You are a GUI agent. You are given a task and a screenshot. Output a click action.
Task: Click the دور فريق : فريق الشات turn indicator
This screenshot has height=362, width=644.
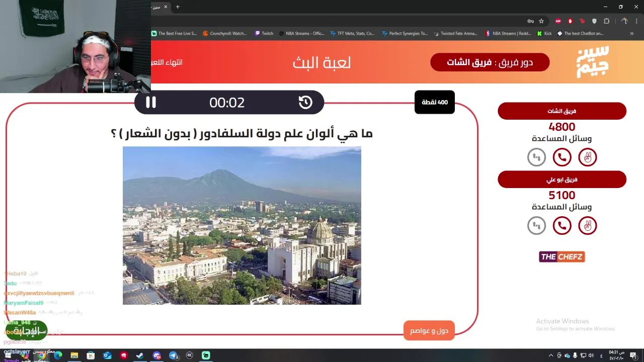pyautogui.click(x=490, y=62)
